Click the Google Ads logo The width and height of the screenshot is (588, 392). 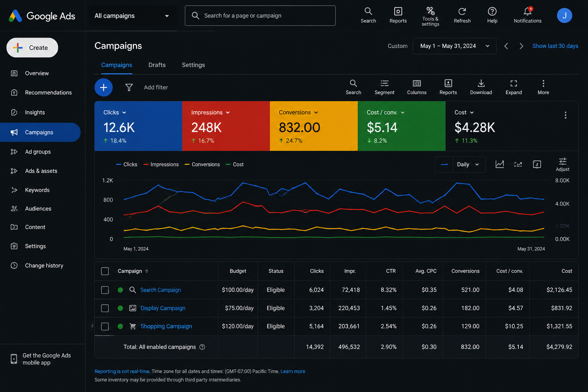pyautogui.click(x=42, y=16)
